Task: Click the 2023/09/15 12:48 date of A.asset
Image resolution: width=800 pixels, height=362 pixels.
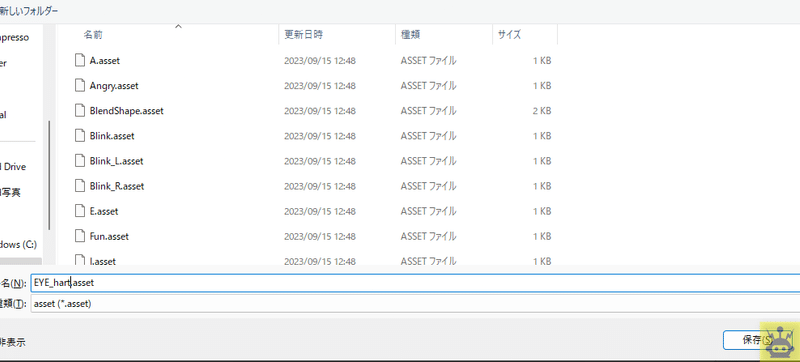Action: (320, 61)
